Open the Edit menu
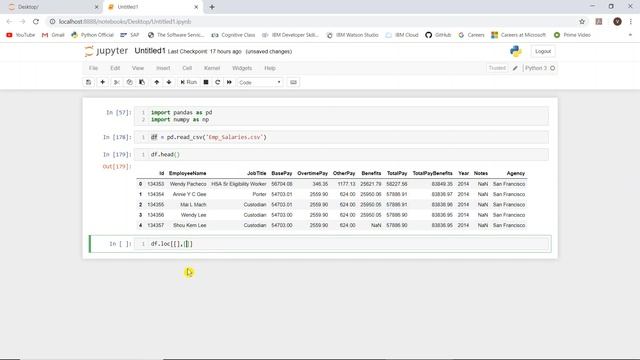This screenshot has width=640, height=360. coord(115,68)
